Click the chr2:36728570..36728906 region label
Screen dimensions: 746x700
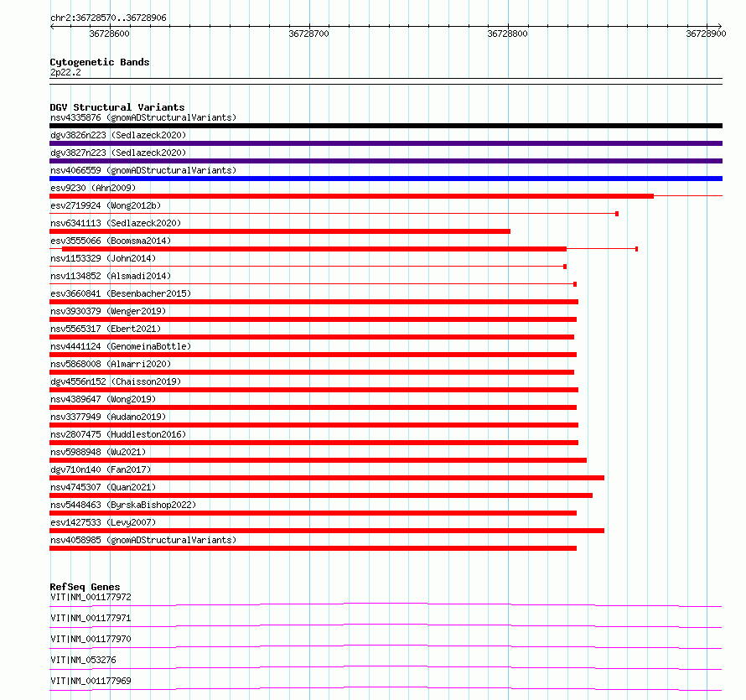click(108, 18)
